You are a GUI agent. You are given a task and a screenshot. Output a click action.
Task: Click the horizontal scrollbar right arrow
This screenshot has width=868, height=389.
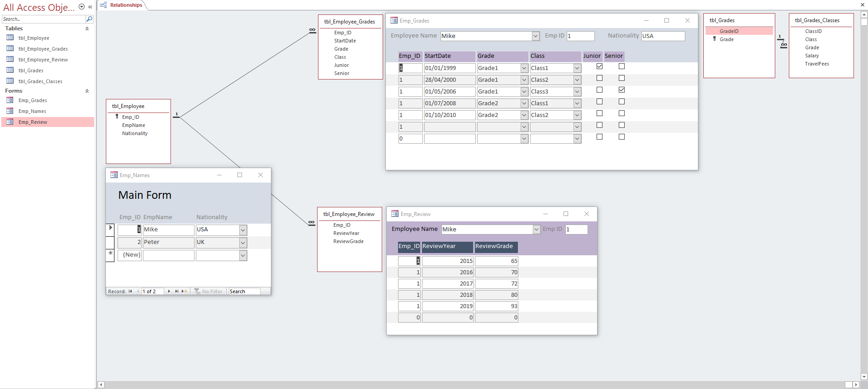pos(856,385)
